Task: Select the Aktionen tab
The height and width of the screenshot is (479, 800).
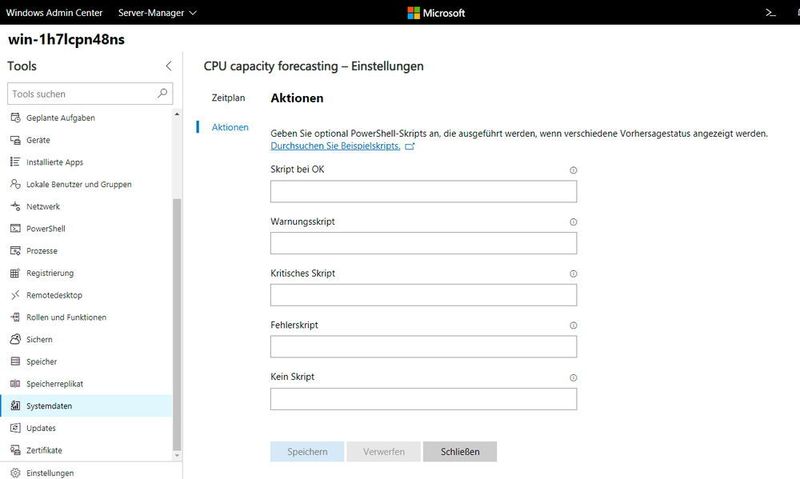Action: coord(230,127)
